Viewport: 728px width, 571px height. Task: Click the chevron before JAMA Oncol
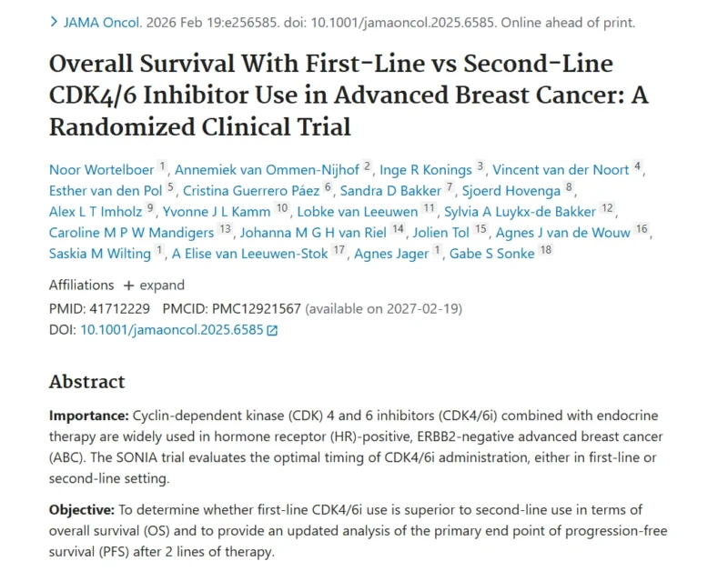click(x=55, y=23)
